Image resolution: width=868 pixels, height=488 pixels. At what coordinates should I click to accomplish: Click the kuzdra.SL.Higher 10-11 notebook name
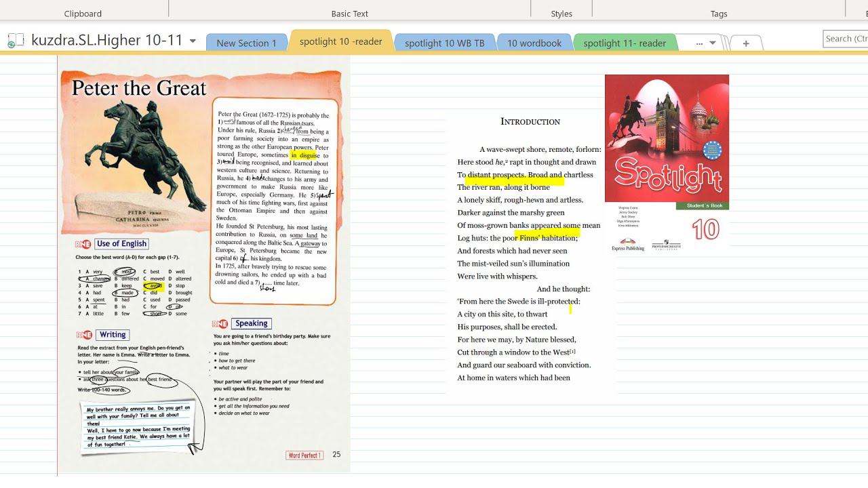[x=107, y=41]
